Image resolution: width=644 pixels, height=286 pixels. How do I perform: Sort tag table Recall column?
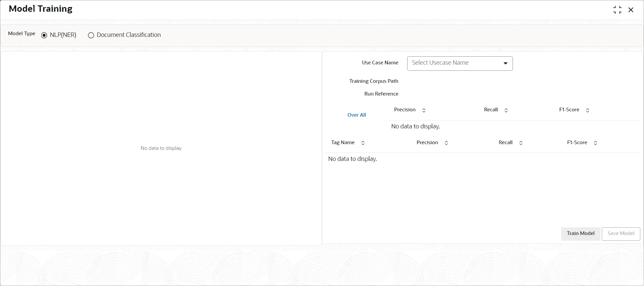click(521, 143)
